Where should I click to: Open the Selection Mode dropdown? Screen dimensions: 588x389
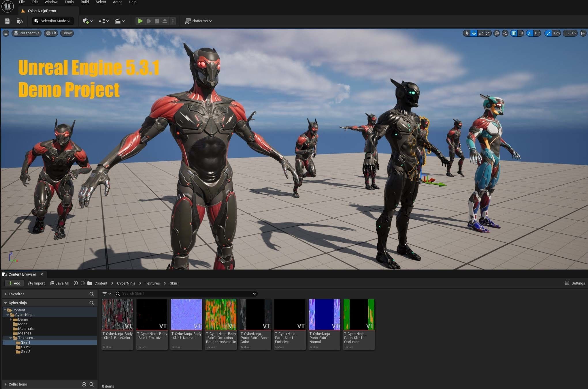pos(52,21)
